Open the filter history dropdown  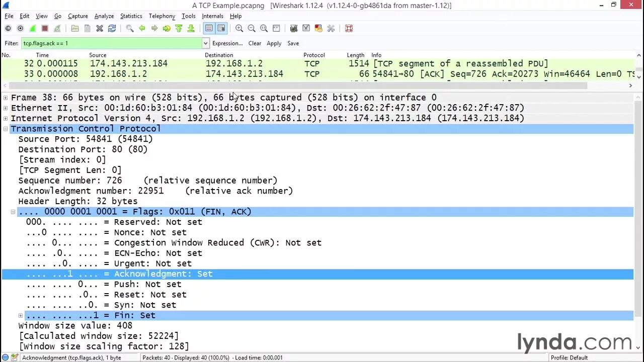point(205,43)
